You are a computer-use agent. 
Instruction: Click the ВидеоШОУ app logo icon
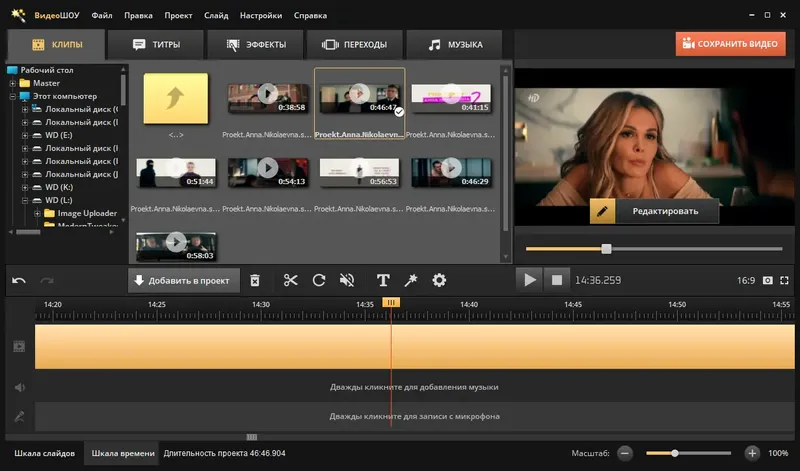(18, 15)
